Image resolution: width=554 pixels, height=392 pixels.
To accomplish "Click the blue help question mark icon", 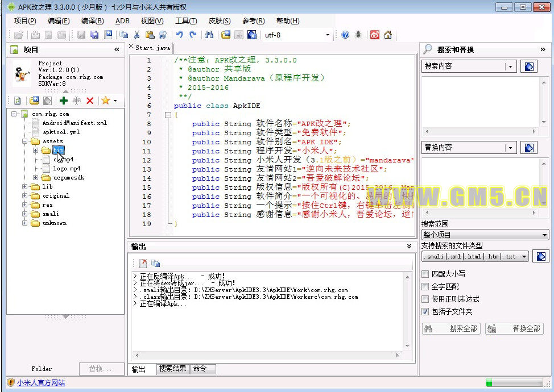I will (x=345, y=35).
